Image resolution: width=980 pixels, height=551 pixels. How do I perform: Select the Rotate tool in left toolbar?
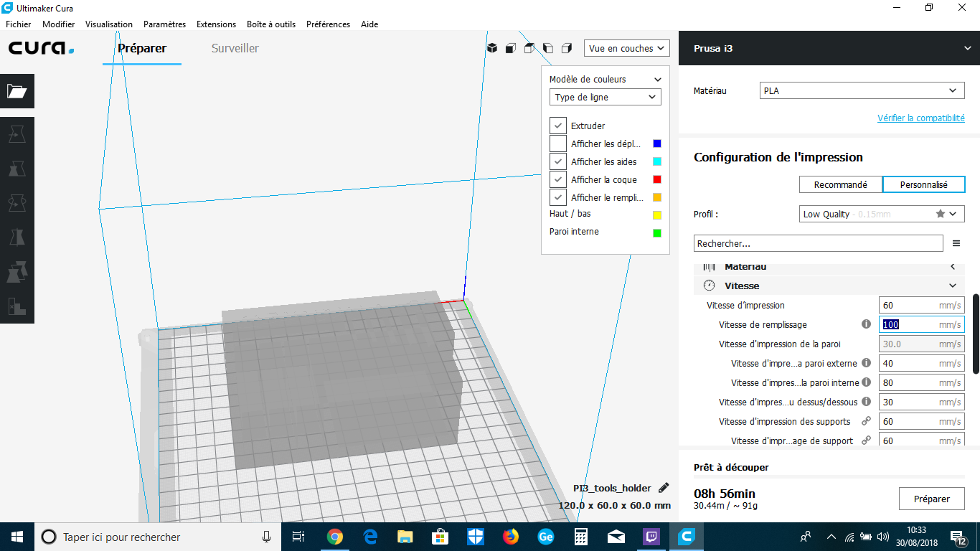(x=17, y=203)
